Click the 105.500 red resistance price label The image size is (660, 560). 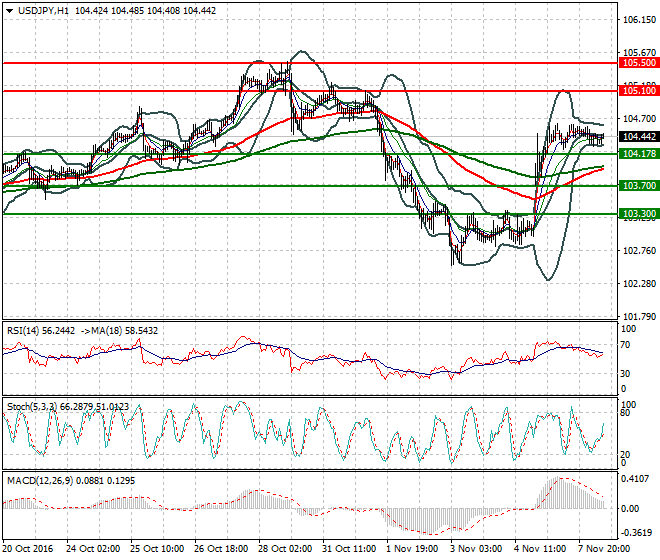[x=639, y=63]
